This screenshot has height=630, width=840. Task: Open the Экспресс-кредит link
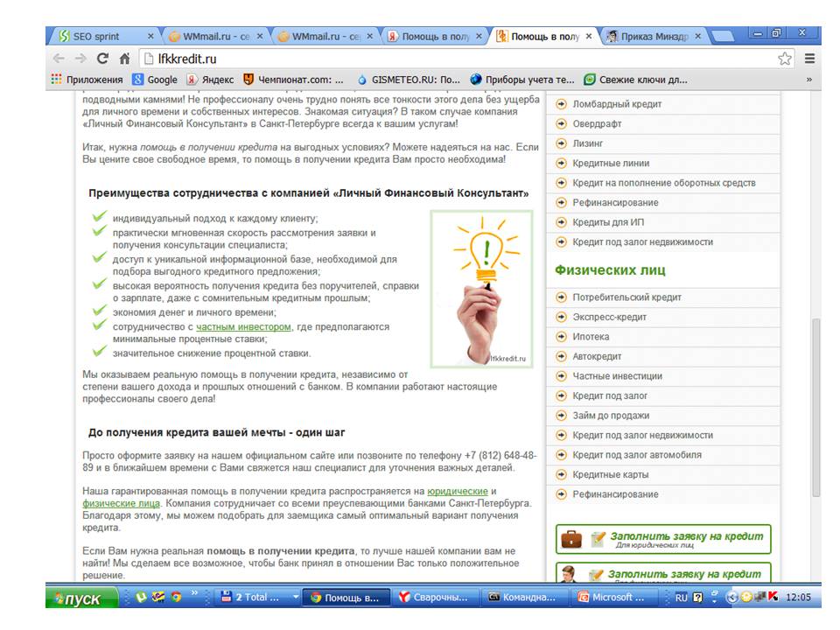click(609, 317)
